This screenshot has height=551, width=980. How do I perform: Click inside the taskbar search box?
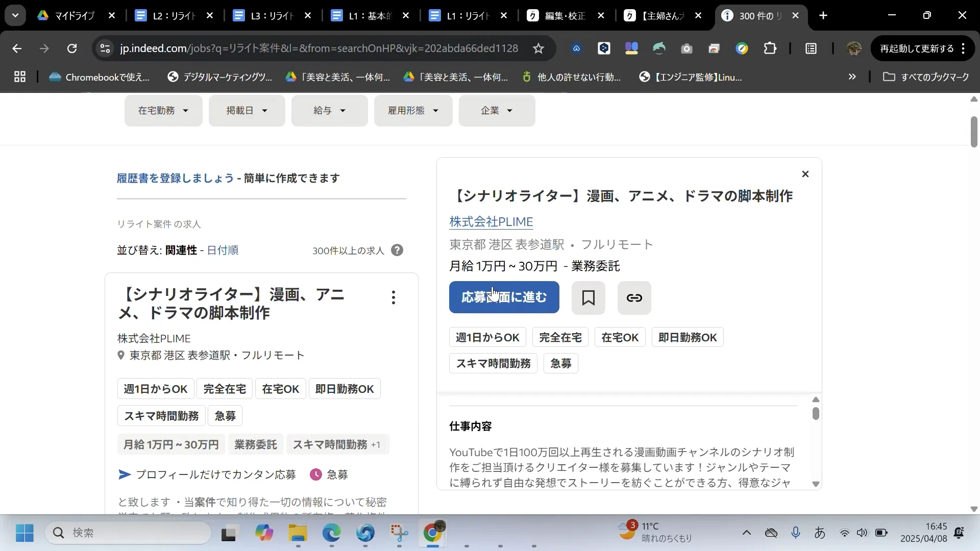click(x=128, y=533)
